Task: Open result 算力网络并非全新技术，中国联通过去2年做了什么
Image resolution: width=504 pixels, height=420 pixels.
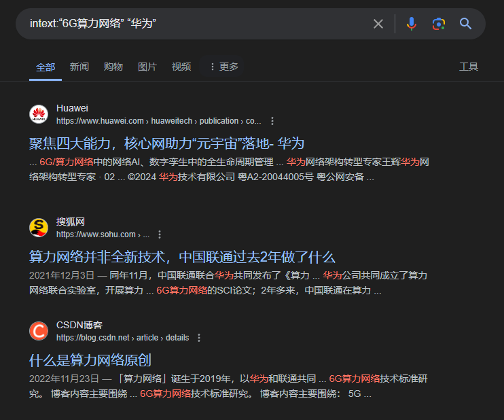Action: pos(182,257)
